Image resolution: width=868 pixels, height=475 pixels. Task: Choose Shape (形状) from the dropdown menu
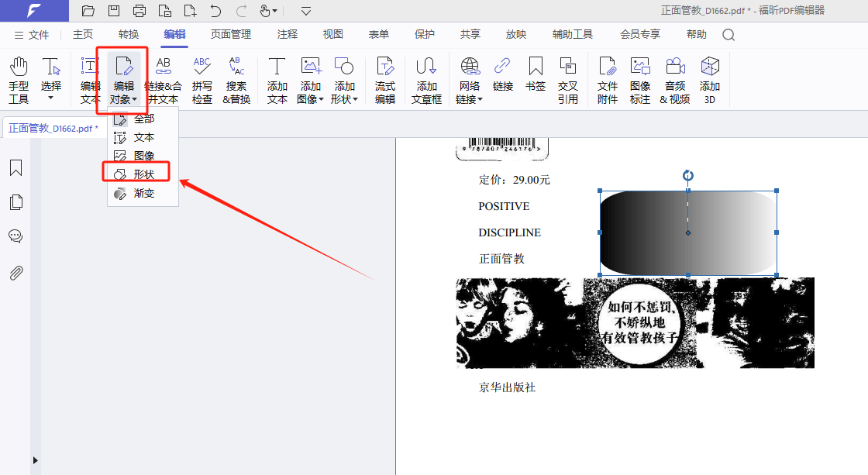(x=143, y=174)
